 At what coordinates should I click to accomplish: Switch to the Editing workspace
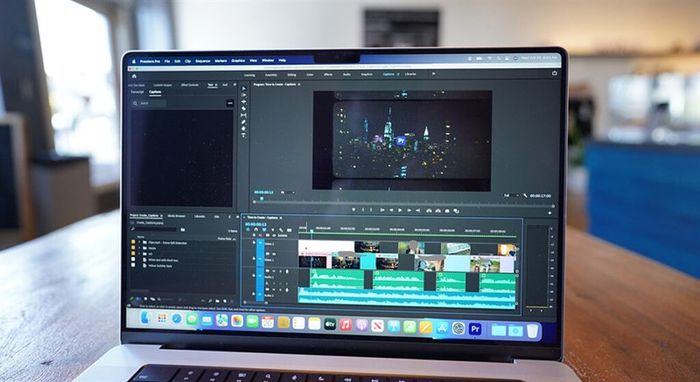[292, 75]
